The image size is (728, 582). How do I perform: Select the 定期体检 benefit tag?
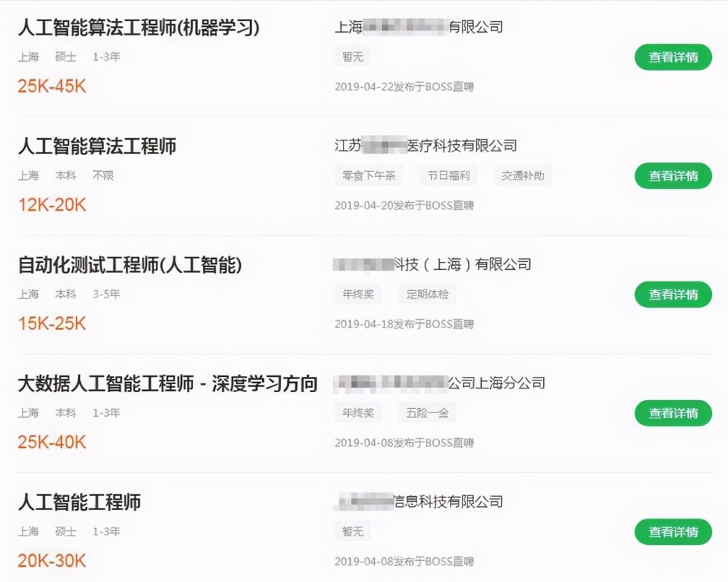(427, 294)
